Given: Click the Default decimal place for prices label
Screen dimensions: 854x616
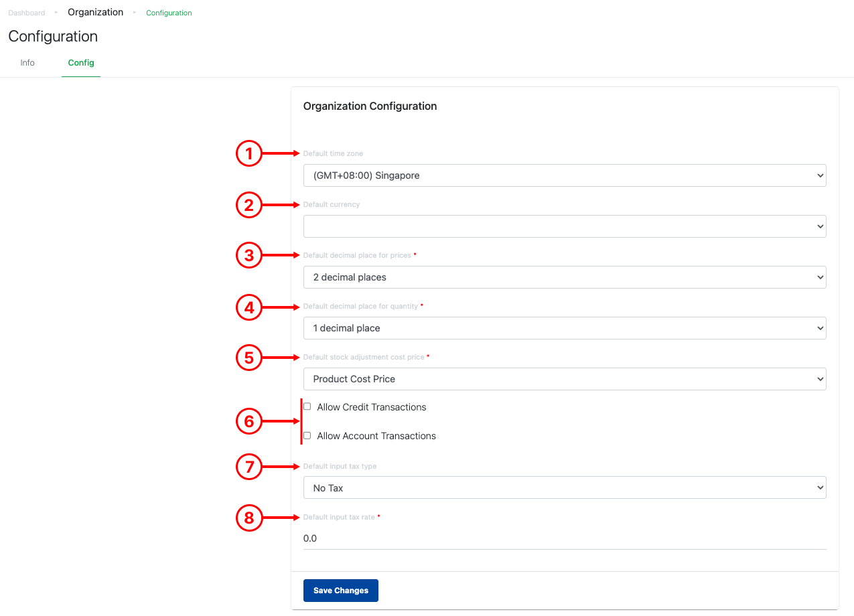Looking at the screenshot, I should [x=357, y=255].
